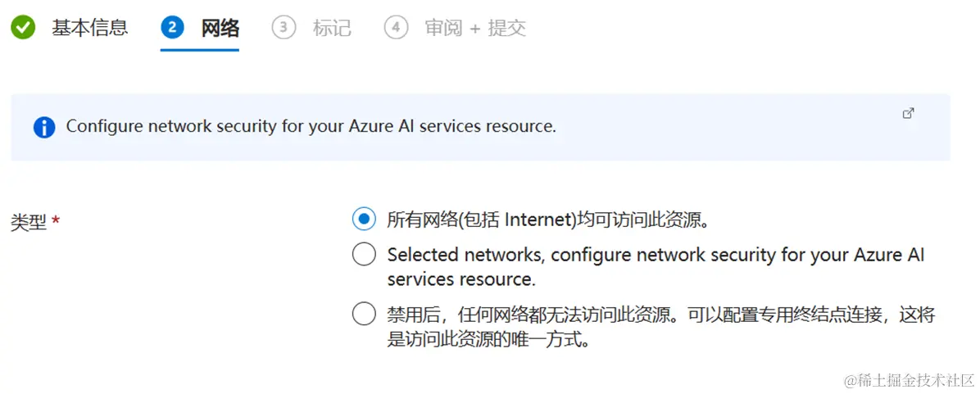
Task: Click the red required asterisk by 类型
Action: click(x=56, y=221)
